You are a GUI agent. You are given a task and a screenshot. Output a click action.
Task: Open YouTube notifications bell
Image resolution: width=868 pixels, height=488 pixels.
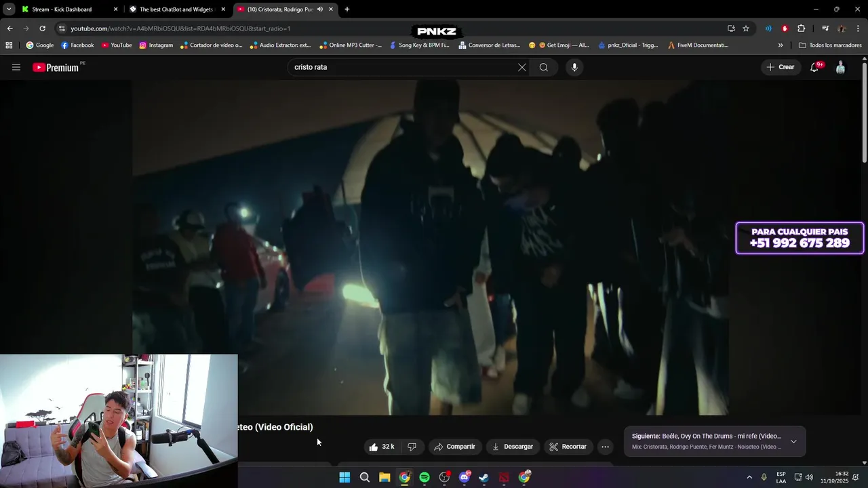(815, 67)
